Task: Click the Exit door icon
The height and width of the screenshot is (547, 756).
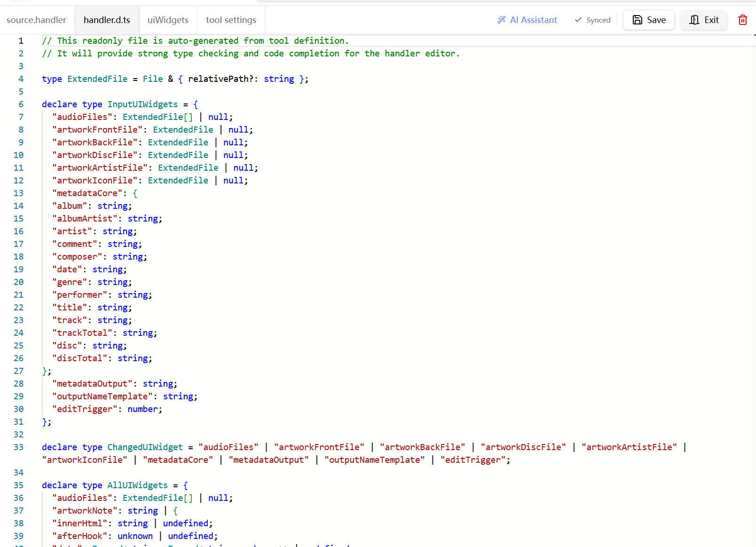Action: click(694, 20)
